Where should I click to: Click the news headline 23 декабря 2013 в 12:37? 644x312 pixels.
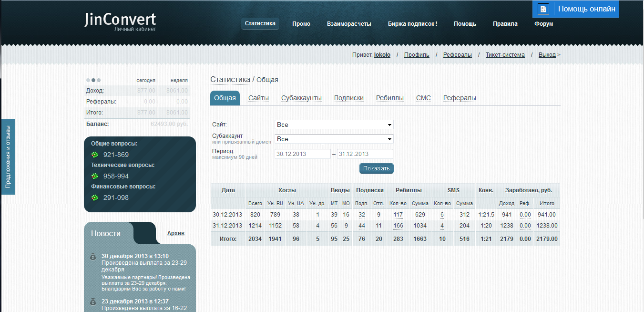click(135, 302)
